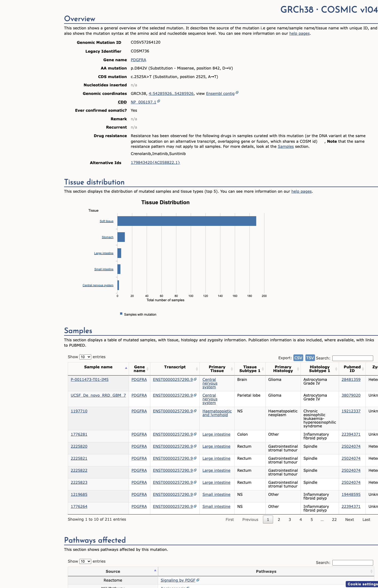
Task: Click Next page in samples pagination
Action: (349, 520)
